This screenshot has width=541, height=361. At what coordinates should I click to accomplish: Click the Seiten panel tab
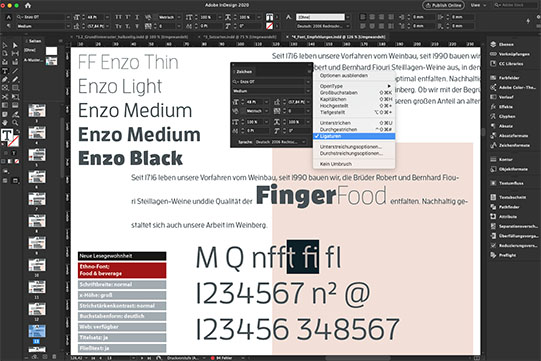point(35,41)
